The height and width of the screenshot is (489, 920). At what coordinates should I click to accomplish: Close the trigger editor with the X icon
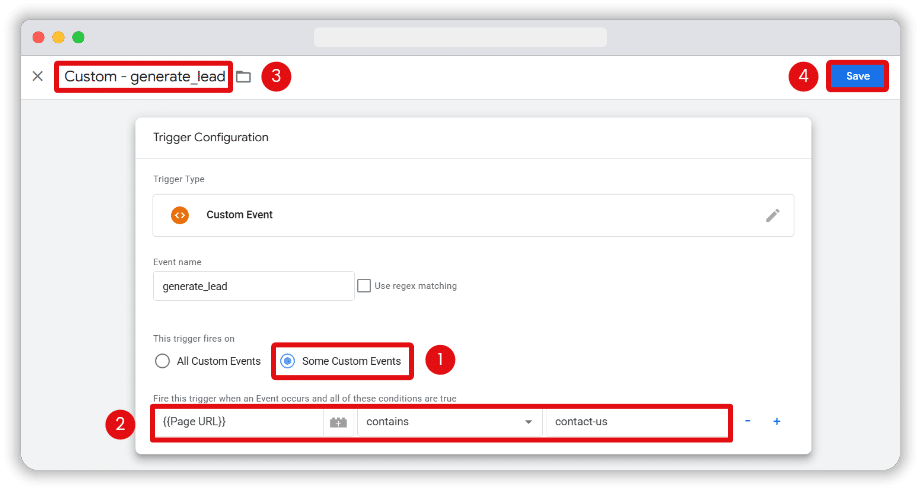(x=38, y=76)
